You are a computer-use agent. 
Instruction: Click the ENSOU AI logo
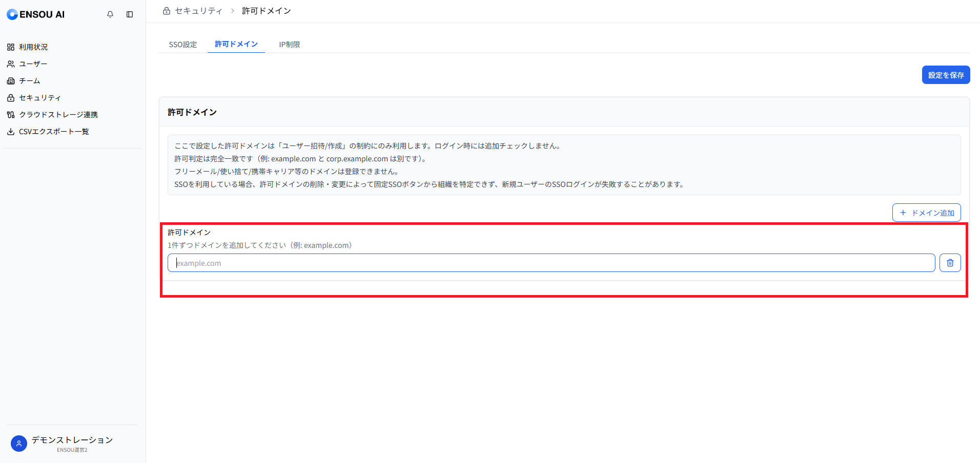tap(36, 14)
